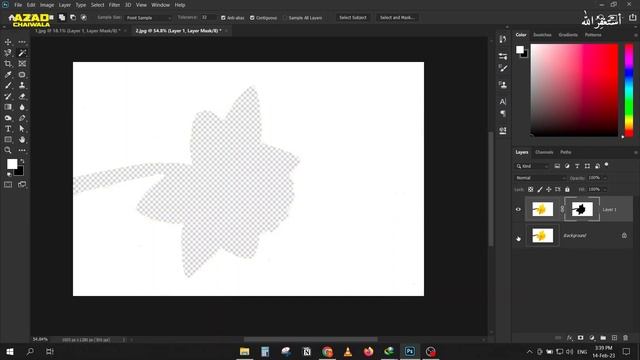
Task: Toggle lock position icon
Action: (x=549, y=189)
